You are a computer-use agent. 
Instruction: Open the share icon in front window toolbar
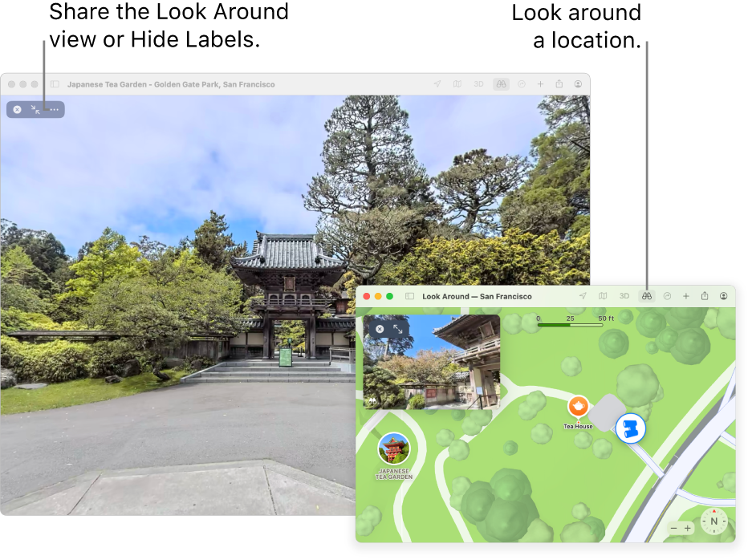pos(705,296)
